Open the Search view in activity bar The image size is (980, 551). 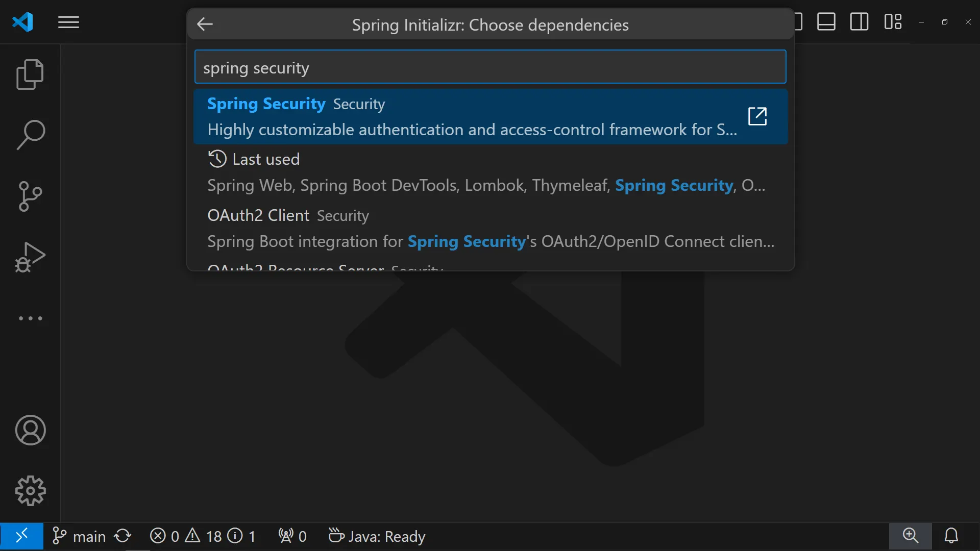[30, 135]
